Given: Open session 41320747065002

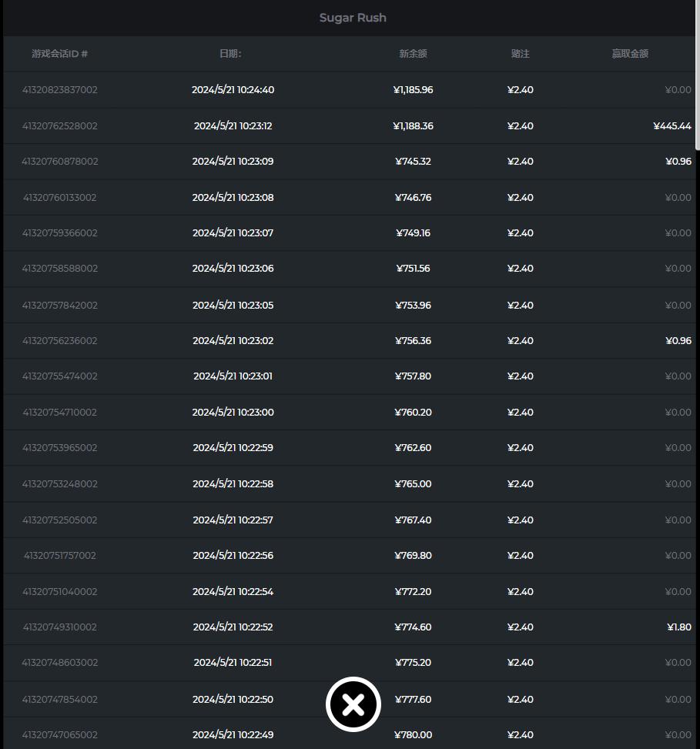Looking at the screenshot, I should (x=60, y=734).
